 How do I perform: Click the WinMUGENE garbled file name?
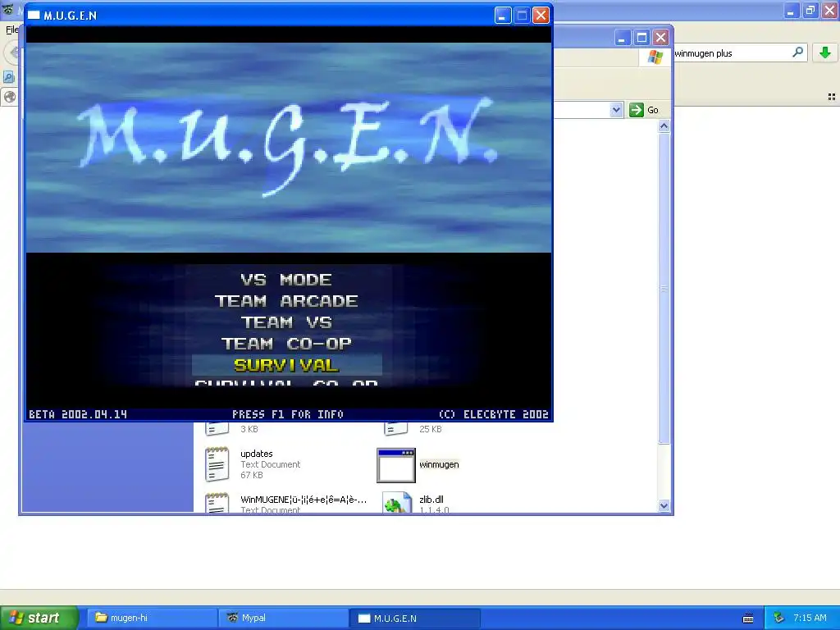pyautogui.click(x=304, y=500)
